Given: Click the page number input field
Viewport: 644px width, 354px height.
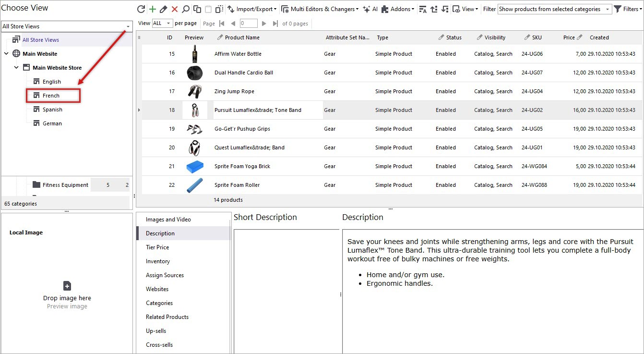Looking at the screenshot, I should [x=248, y=23].
